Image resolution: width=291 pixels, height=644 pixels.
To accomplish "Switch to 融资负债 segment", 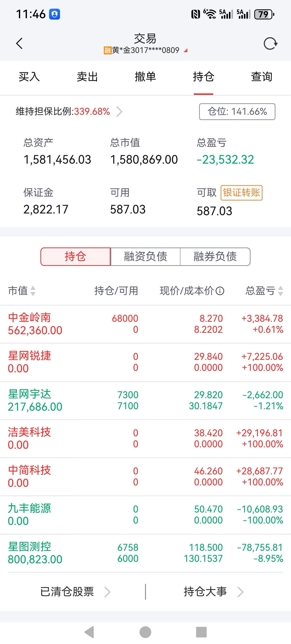I will click(145, 257).
